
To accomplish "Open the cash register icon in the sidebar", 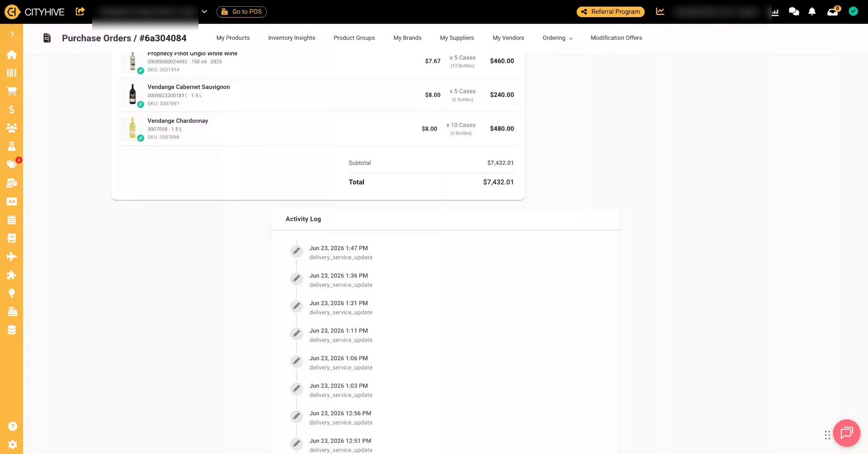I will [x=12, y=312].
